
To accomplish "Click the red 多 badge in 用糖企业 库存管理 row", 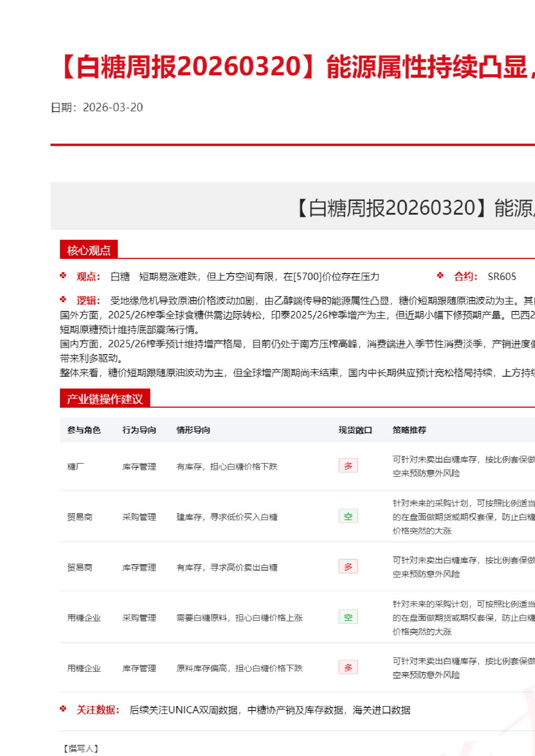I will [348, 667].
